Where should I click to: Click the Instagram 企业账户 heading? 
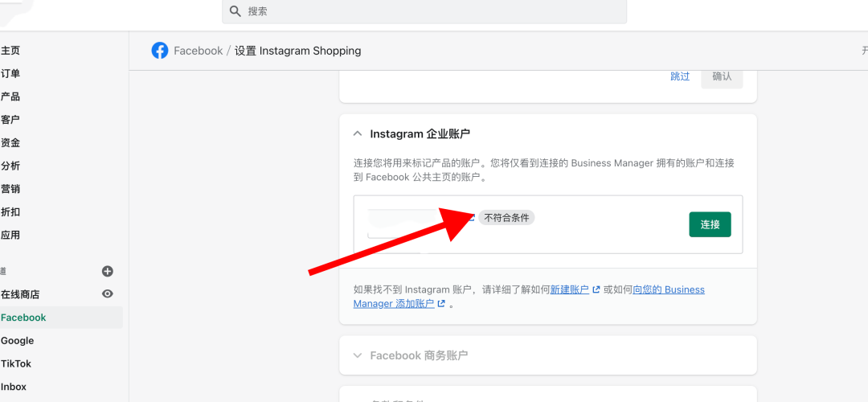point(420,133)
